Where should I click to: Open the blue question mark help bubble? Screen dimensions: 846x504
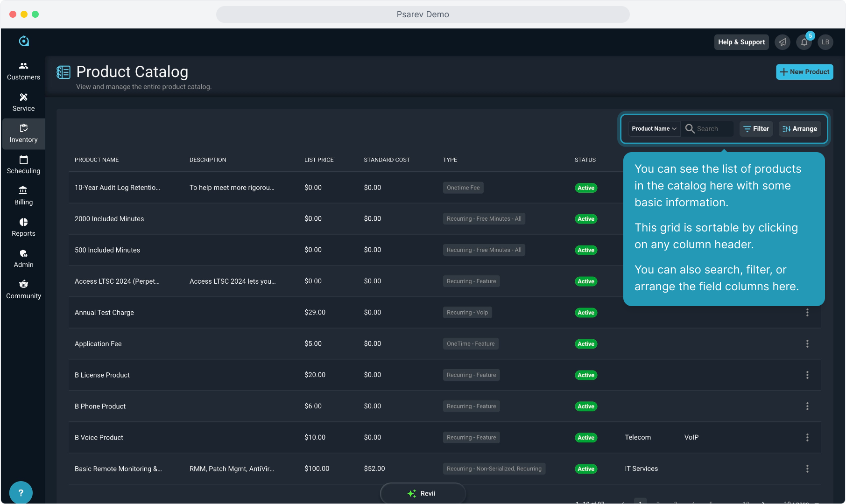(x=21, y=492)
